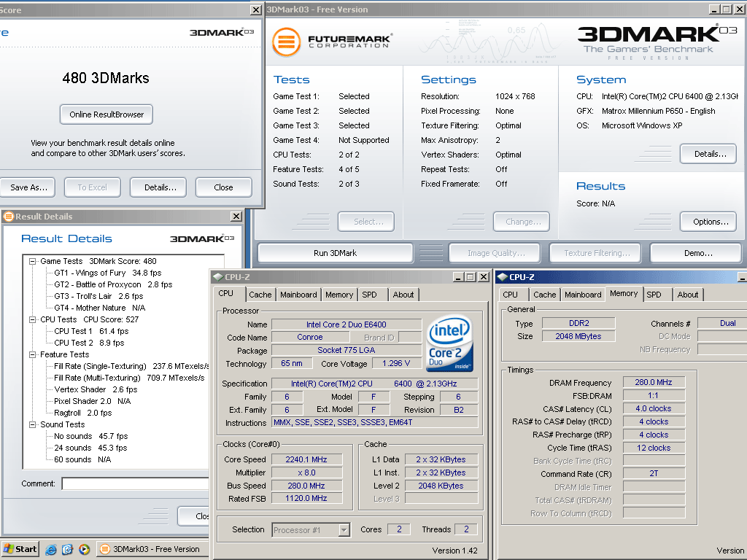Open system Details... in 3DMark03 window
The image size is (747, 560).
(708, 154)
